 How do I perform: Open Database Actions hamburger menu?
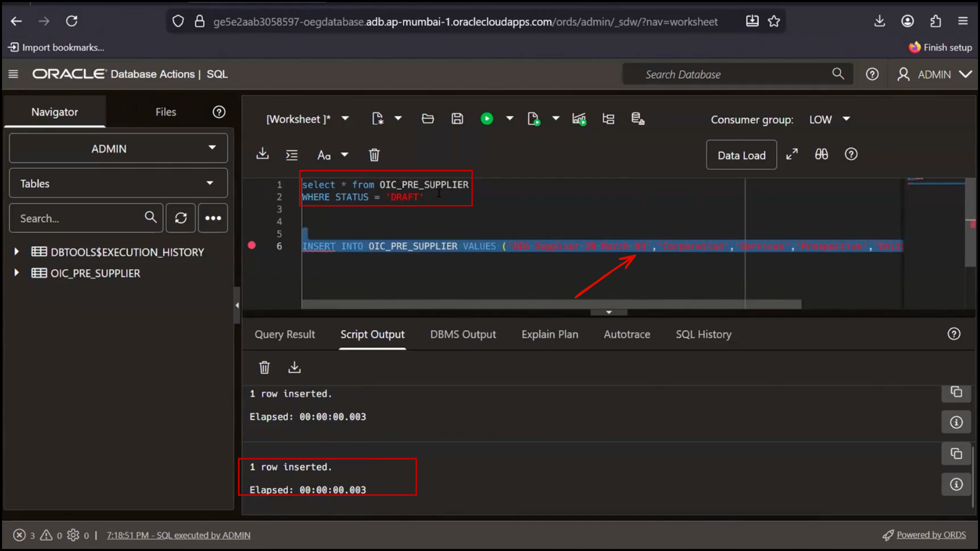pos(13,74)
